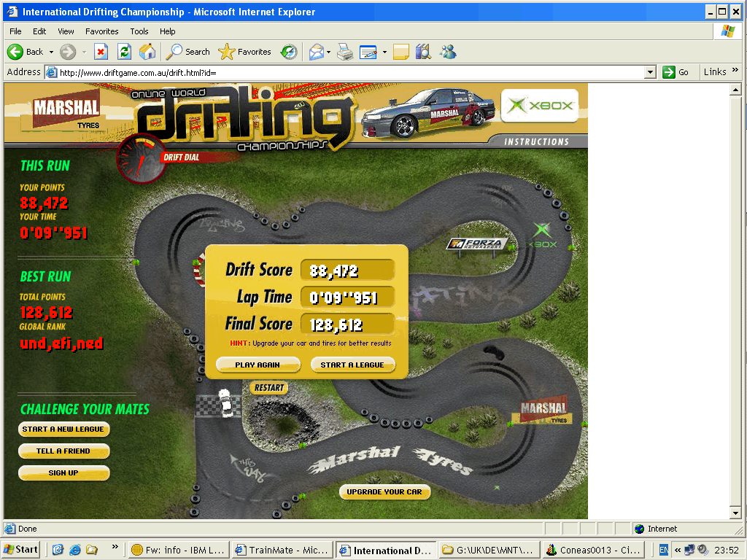This screenshot has width=747, height=560.
Task: Expand the Links toolbar chevron
Action: (x=735, y=70)
